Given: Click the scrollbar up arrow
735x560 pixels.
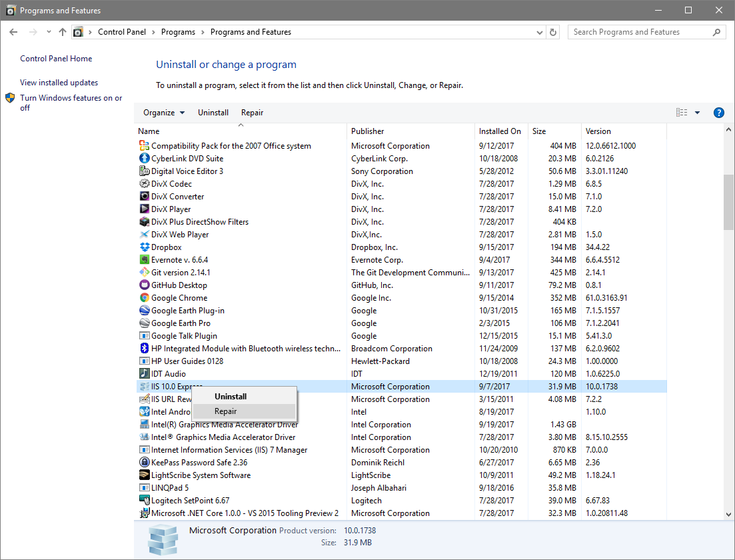Looking at the screenshot, I should (728, 129).
